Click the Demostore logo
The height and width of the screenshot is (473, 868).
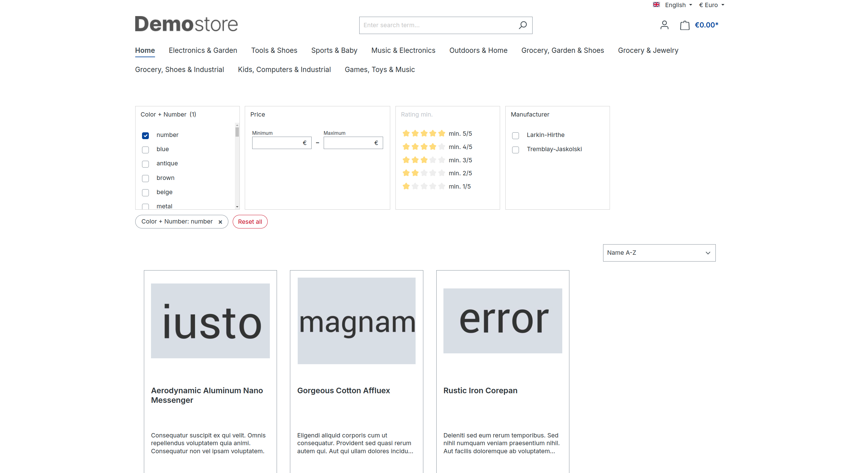point(186,24)
